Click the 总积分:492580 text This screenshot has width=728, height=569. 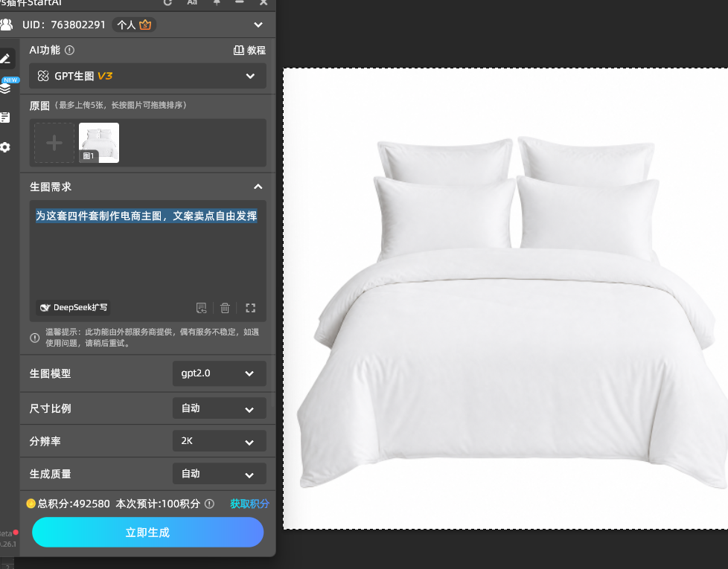pos(74,504)
